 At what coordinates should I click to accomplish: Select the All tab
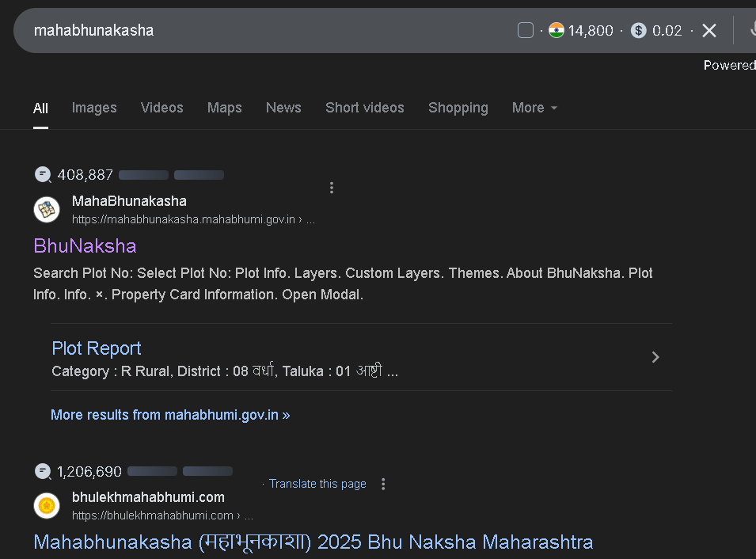pos(40,108)
